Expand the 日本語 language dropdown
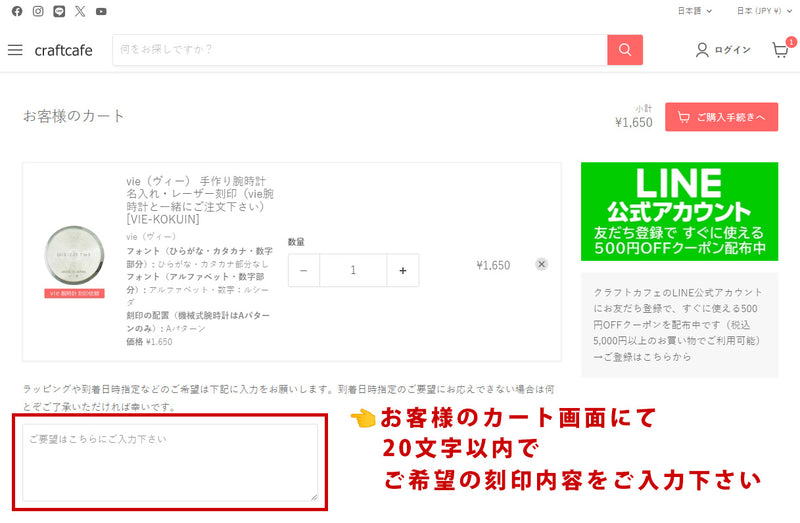The height and width of the screenshot is (523, 800). 695,11
